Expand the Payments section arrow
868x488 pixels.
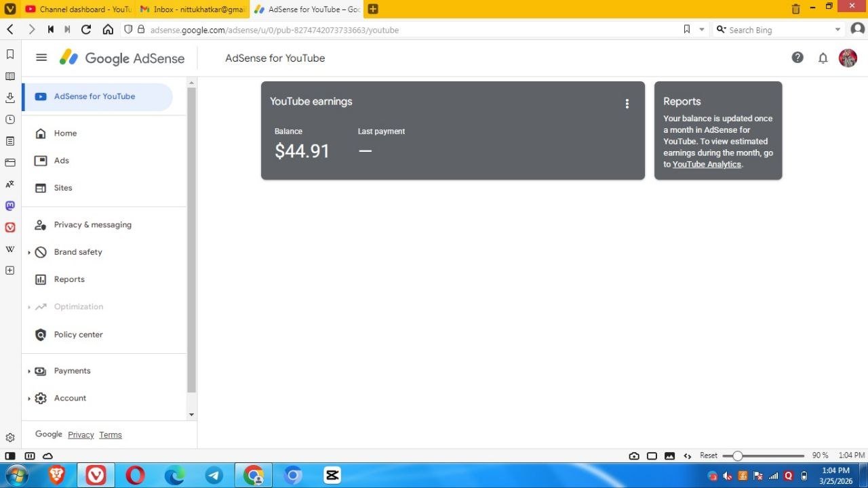point(29,371)
